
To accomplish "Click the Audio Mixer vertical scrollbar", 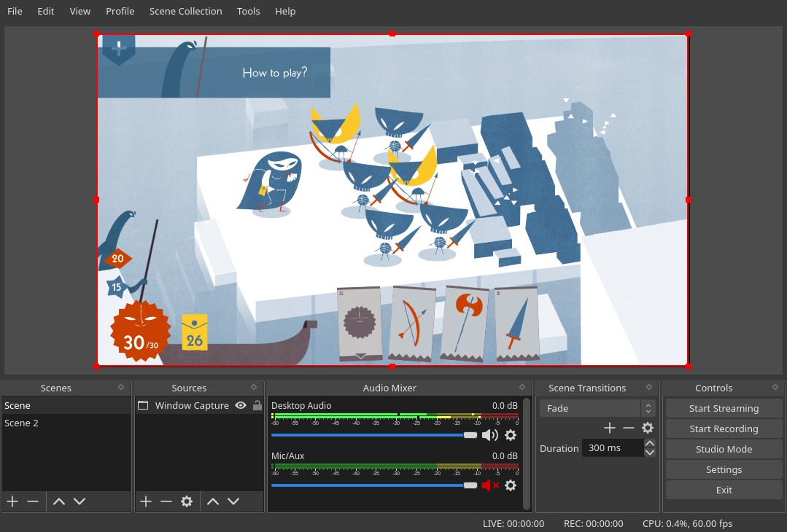I will [x=527, y=453].
